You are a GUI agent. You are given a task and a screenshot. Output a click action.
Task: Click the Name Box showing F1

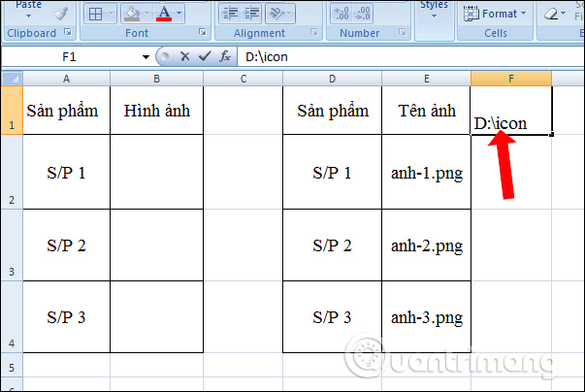(70, 57)
